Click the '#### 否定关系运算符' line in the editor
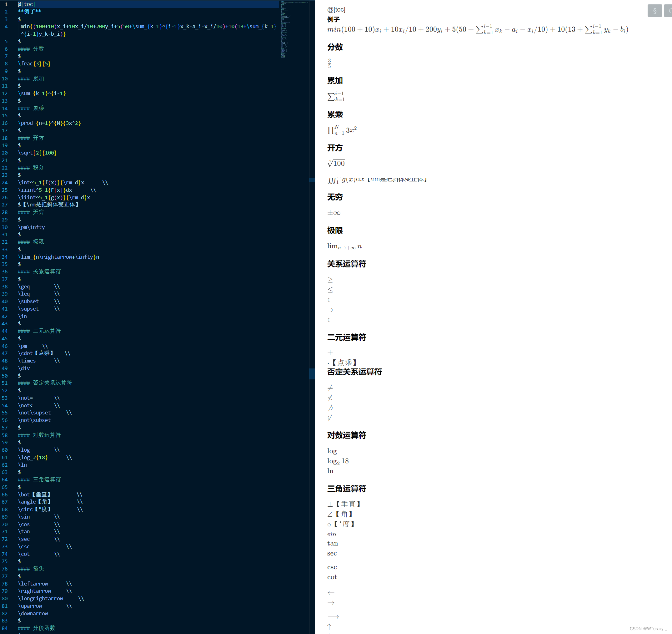Image resolution: width=672 pixels, height=634 pixels. click(x=45, y=383)
